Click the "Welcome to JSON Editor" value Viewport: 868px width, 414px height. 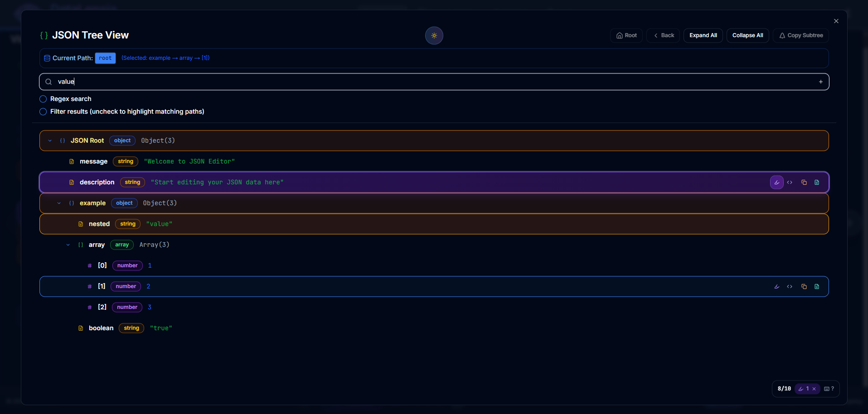pos(189,162)
